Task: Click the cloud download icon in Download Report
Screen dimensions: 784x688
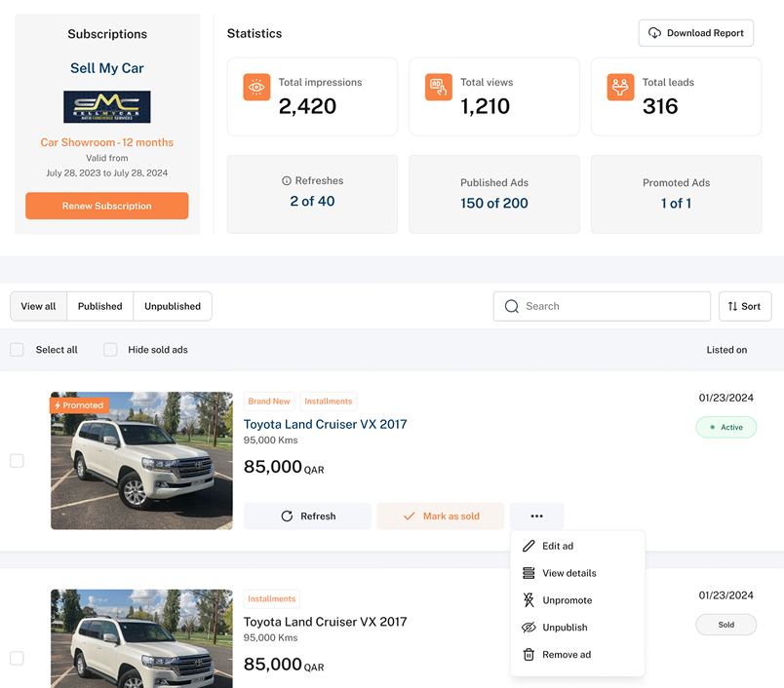Action: coord(654,33)
